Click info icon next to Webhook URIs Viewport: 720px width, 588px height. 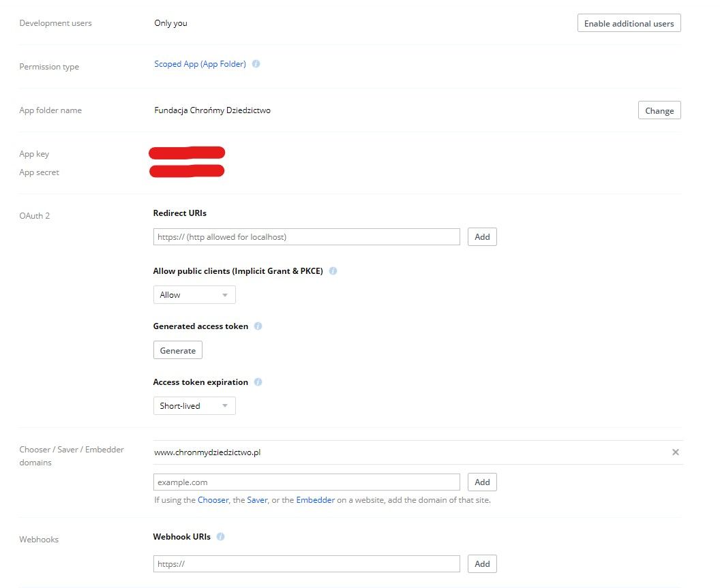coord(220,536)
